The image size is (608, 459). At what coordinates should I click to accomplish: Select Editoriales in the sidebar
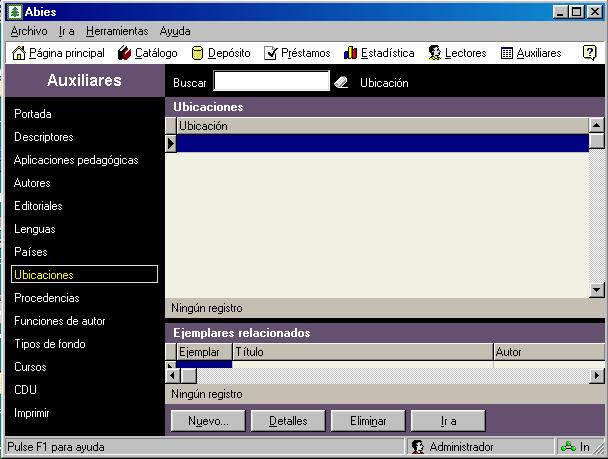[x=39, y=206]
